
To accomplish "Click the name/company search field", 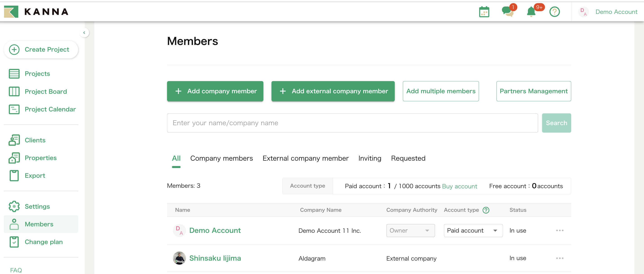I will (x=352, y=123).
